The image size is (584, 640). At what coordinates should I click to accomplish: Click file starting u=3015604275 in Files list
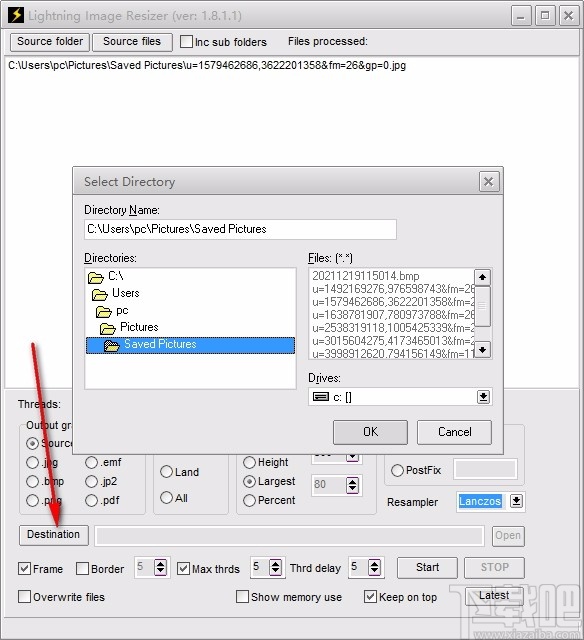(x=393, y=341)
